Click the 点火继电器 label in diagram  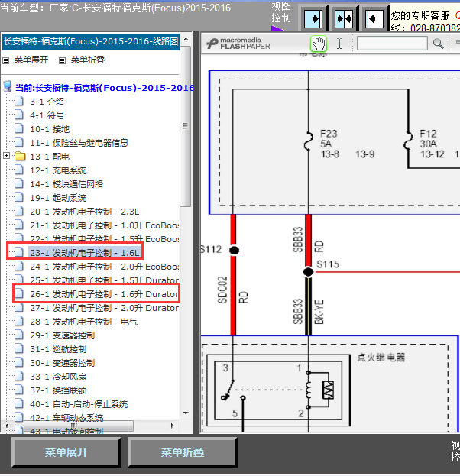(x=381, y=358)
